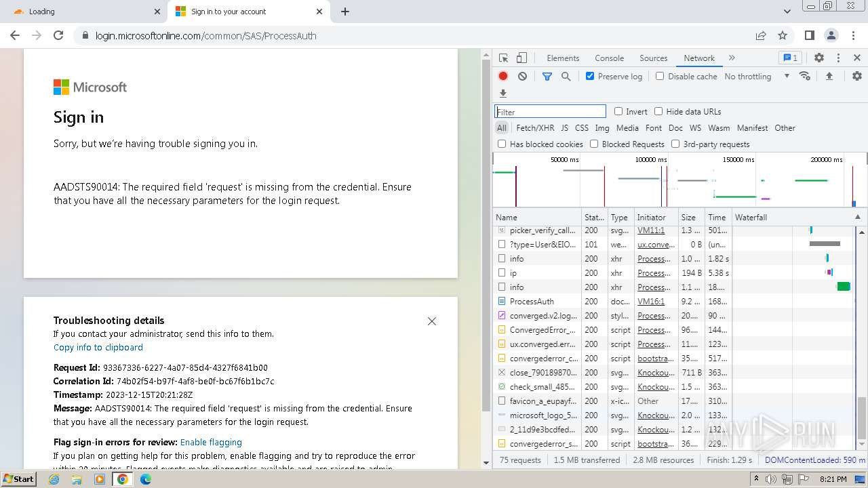Import HAR file upload arrow

(829, 77)
